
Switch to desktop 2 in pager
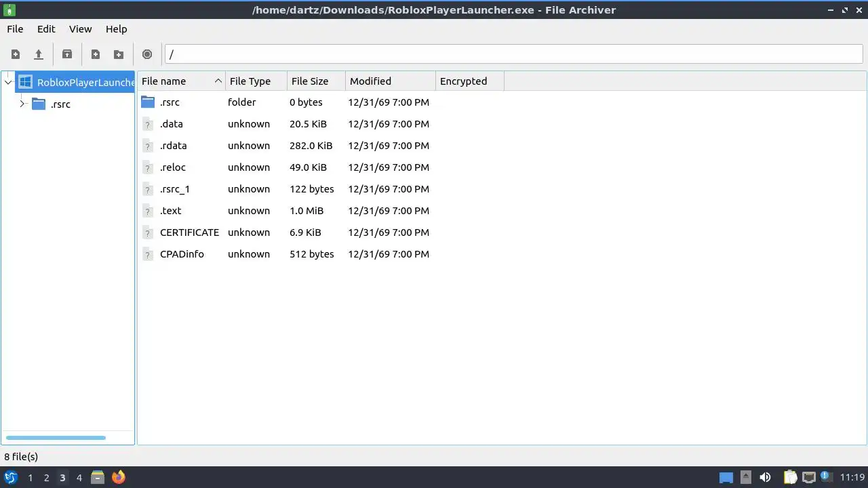click(x=46, y=478)
